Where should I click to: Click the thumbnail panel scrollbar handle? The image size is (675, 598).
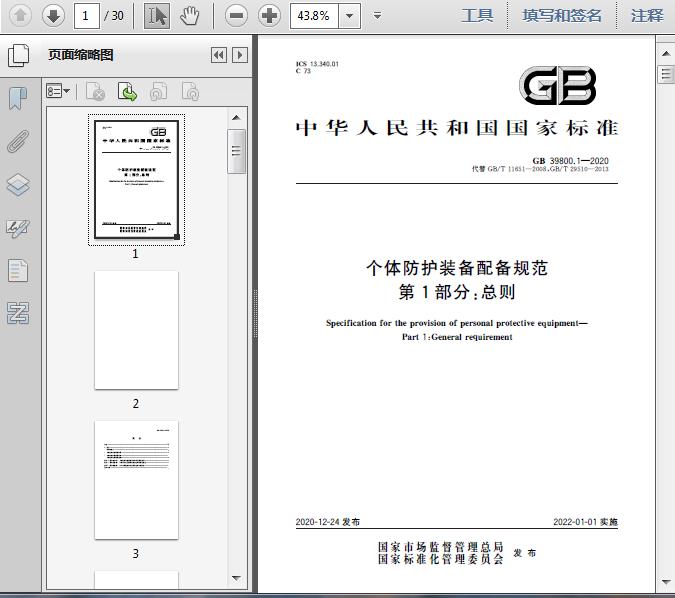pyautogui.click(x=236, y=151)
